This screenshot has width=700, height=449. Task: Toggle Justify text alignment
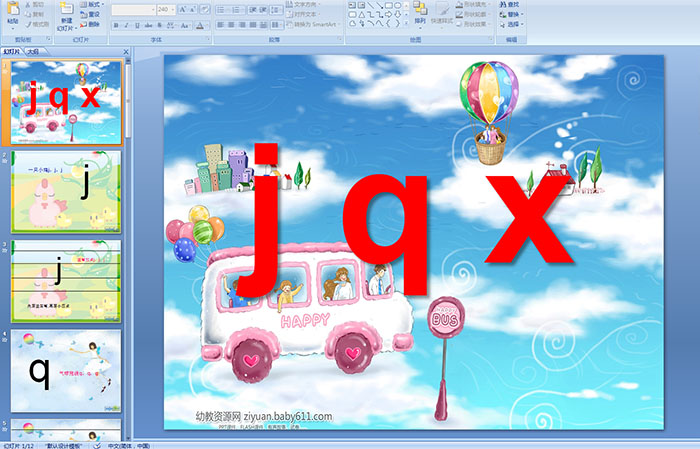[253, 25]
